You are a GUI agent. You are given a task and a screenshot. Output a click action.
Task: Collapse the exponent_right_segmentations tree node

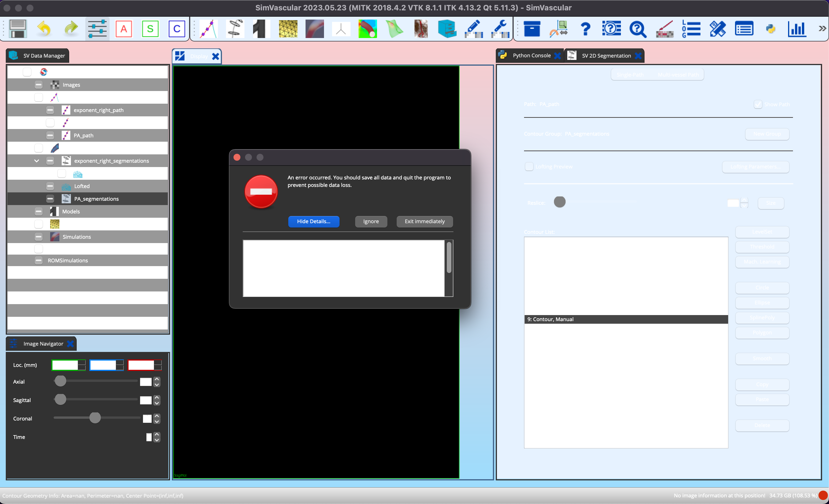(x=37, y=161)
